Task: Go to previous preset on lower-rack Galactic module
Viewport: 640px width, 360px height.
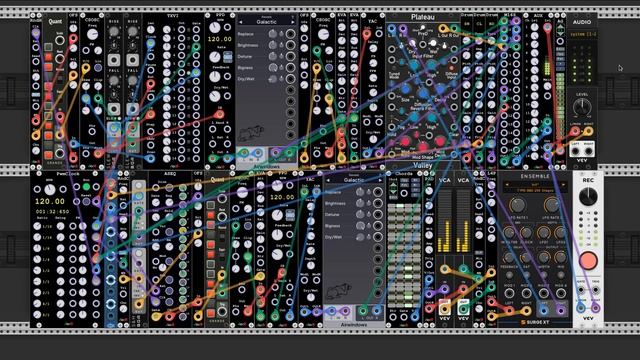Action: [328, 180]
